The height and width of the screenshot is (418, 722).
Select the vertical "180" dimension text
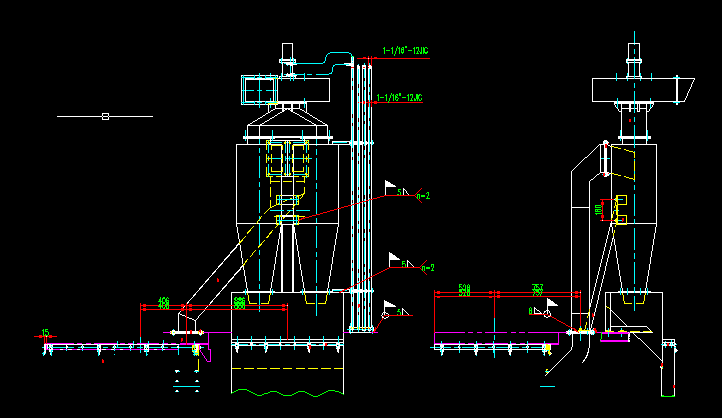click(x=598, y=210)
